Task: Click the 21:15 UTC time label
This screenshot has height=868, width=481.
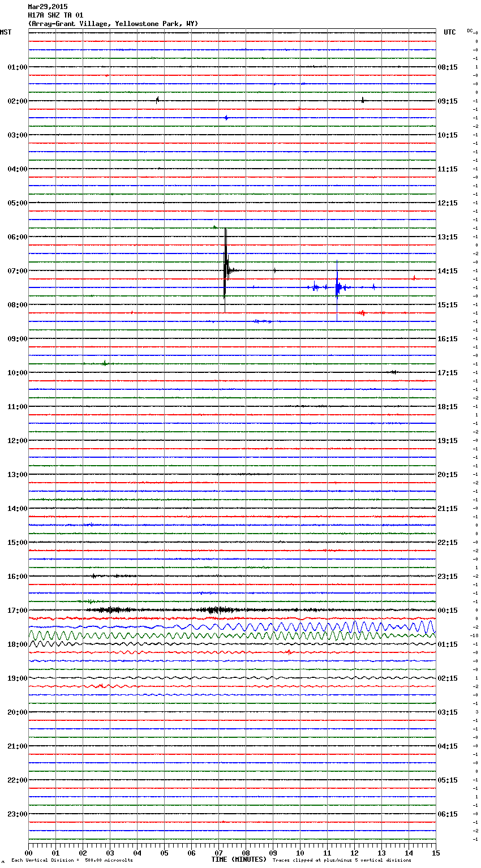Action: point(448,509)
